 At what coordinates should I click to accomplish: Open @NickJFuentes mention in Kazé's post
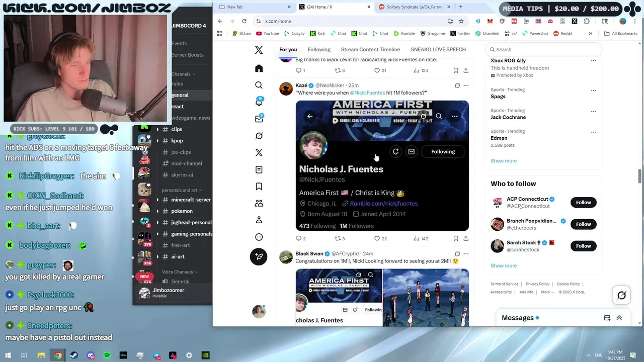click(x=367, y=93)
